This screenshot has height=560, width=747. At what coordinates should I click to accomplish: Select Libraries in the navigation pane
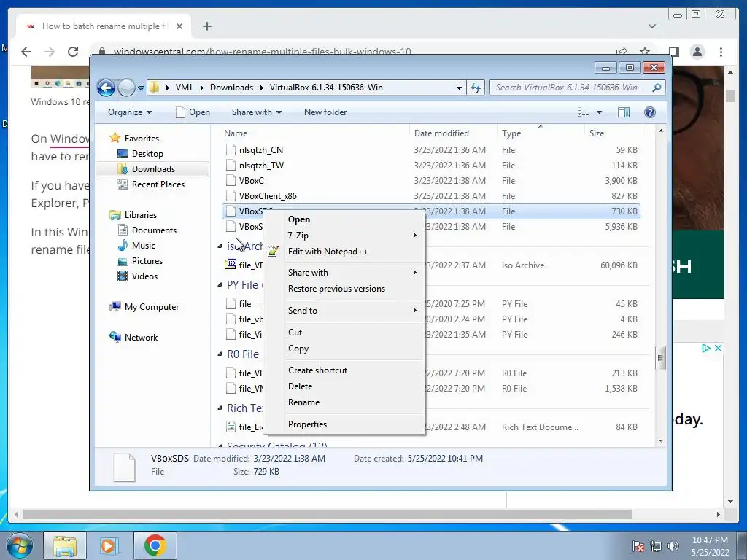coord(141,215)
